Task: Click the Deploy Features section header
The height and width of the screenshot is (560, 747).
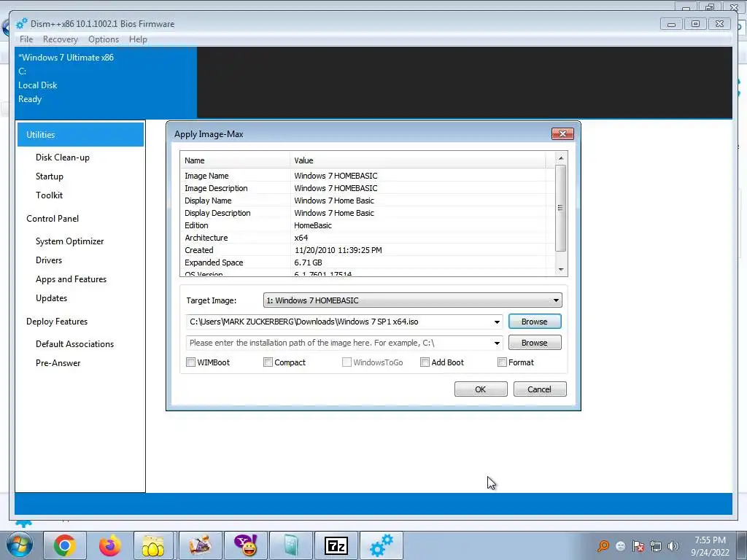Action: (x=57, y=322)
